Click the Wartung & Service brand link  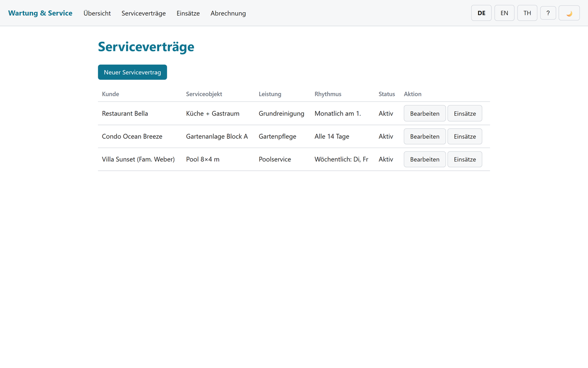point(40,13)
